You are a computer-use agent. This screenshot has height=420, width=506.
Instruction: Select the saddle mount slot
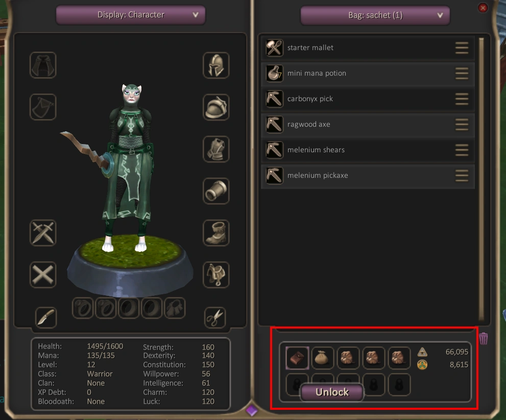tap(216, 275)
